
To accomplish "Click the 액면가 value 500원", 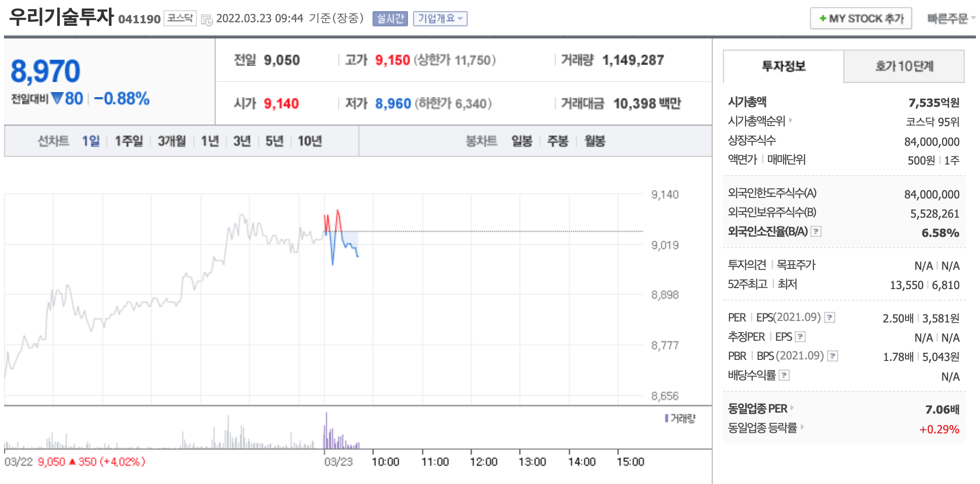I will 921,160.
